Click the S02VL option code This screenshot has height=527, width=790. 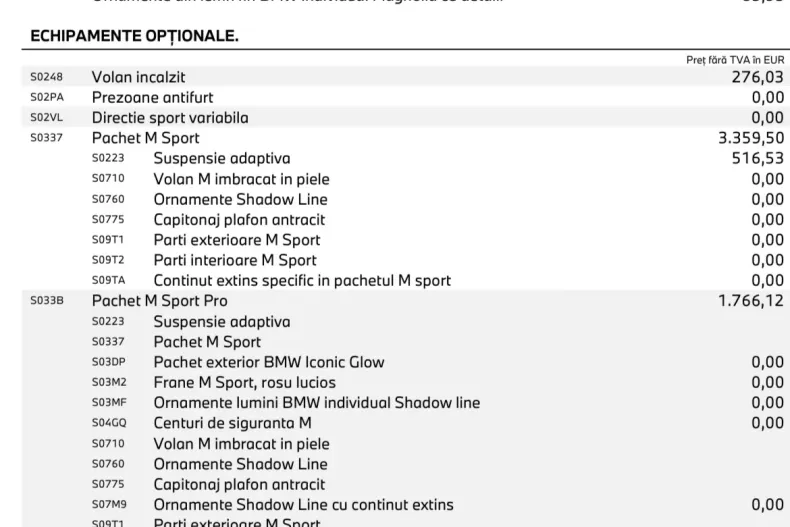[47, 118]
